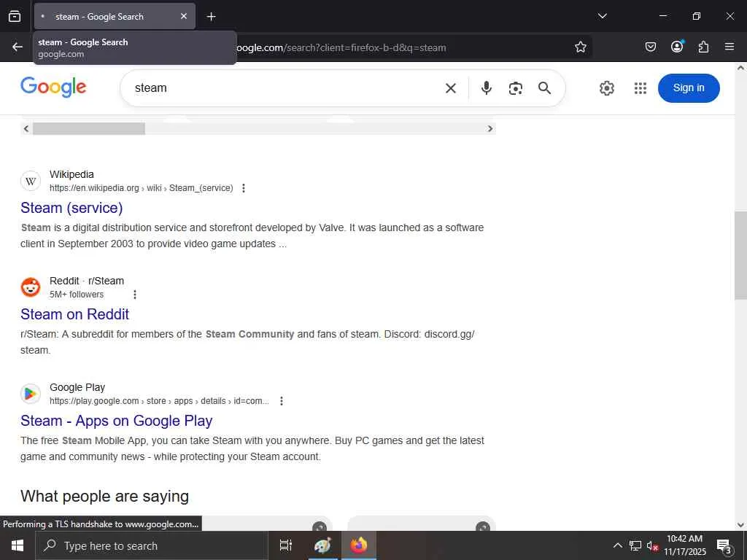Click the taskbar search box

click(152, 545)
